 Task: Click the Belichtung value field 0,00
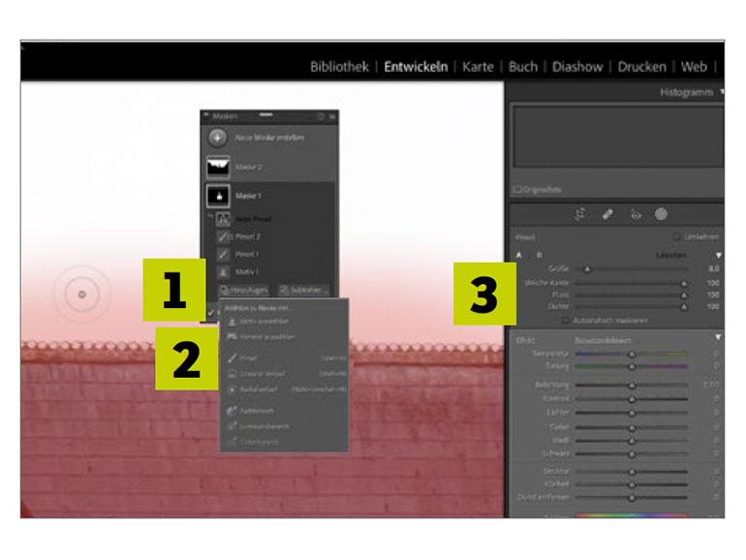tap(711, 384)
